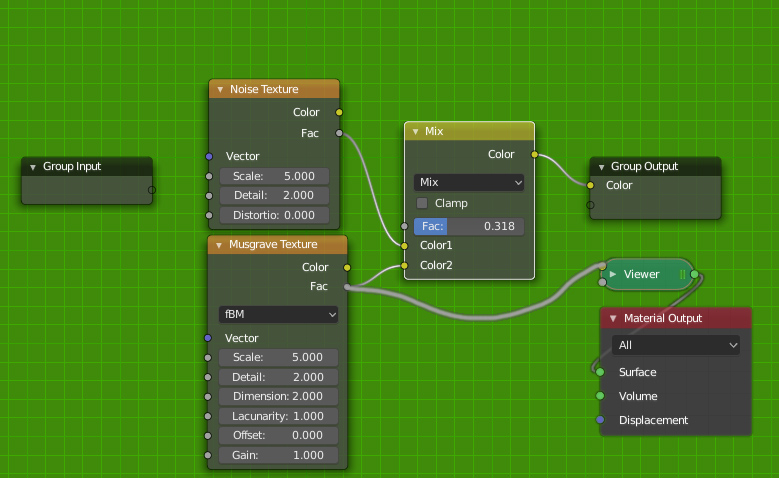Click the Noise Texture Distortion input socket
779x478 pixels.
tap(209, 215)
